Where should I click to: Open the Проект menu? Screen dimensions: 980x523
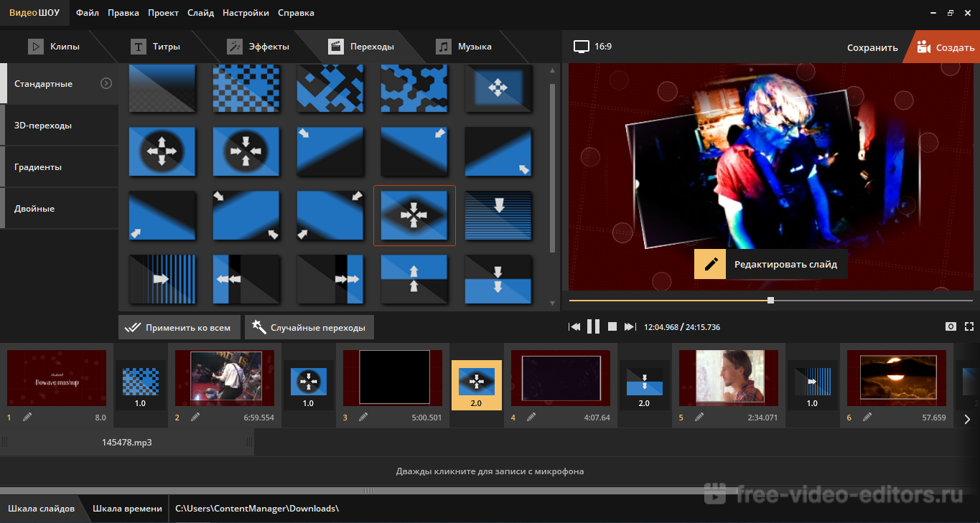click(164, 13)
